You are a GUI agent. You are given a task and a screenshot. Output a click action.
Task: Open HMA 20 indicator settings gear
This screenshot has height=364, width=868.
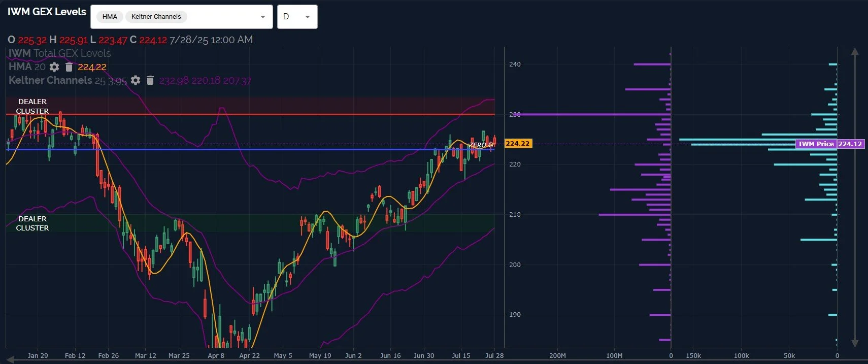[x=54, y=67]
